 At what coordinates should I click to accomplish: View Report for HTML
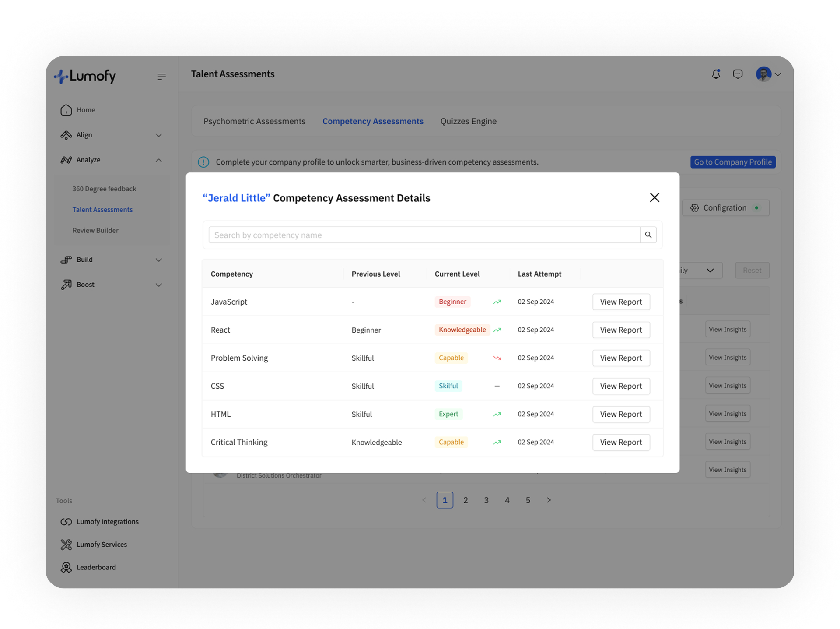coord(621,414)
